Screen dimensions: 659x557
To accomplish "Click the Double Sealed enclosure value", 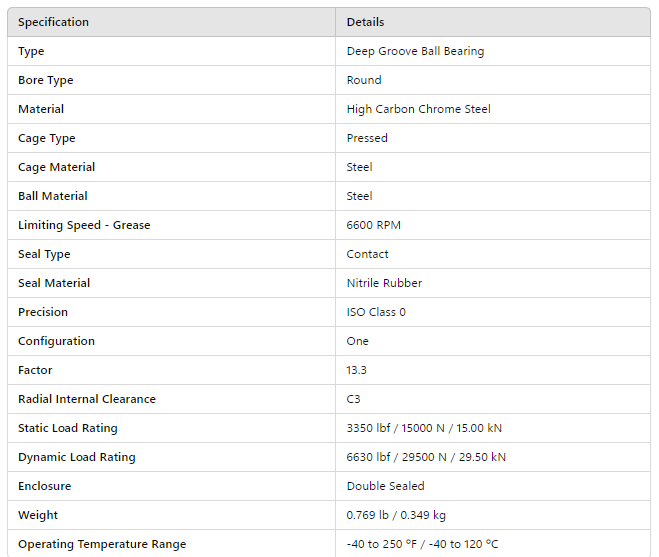I will 385,486.
